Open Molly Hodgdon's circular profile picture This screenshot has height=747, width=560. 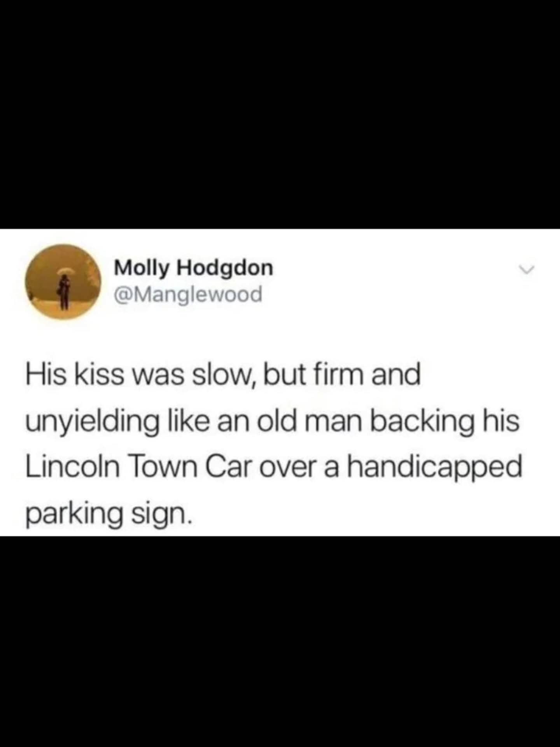[63, 282]
